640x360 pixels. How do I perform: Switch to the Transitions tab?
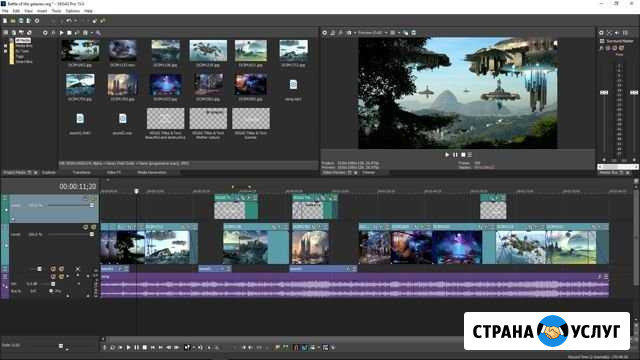pos(82,173)
